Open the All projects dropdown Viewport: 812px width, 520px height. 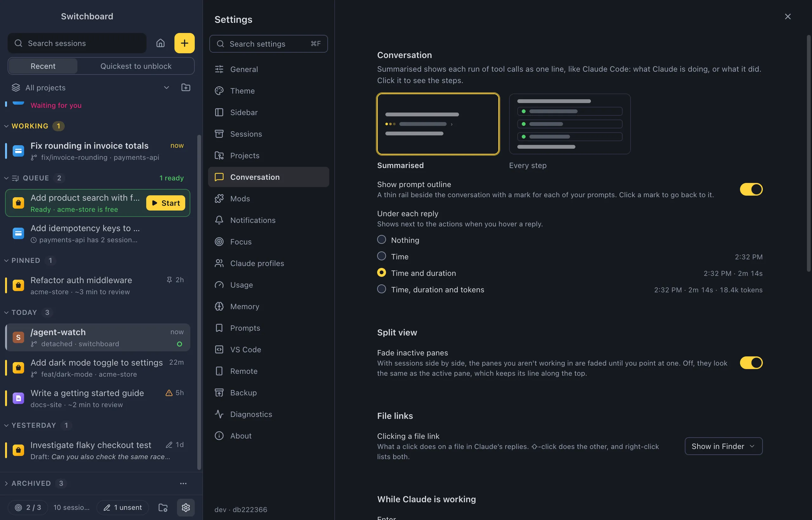(90, 88)
